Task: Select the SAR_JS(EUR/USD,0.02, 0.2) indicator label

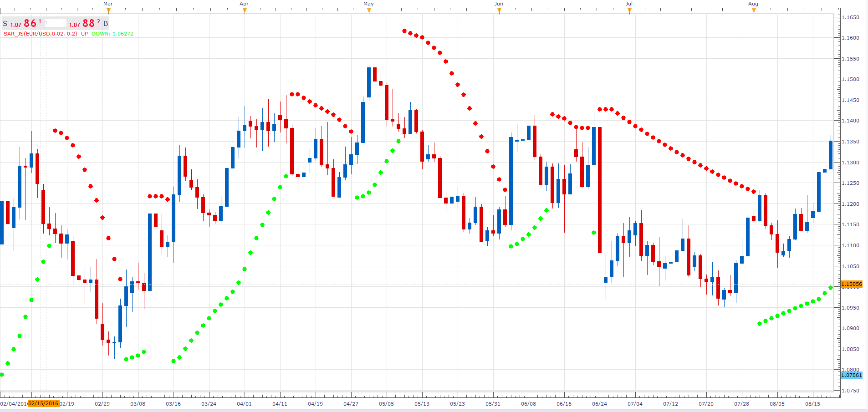Action: (41, 34)
